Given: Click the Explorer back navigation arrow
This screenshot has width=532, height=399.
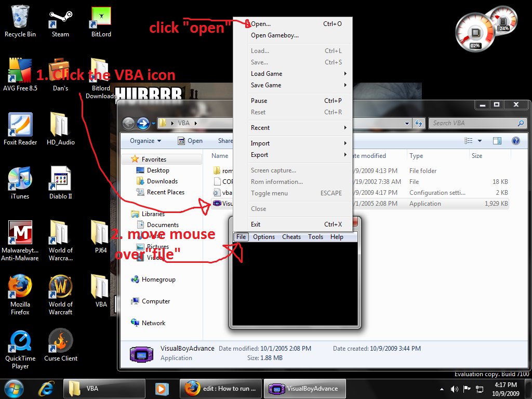Looking at the screenshot, I should pos(129,123).
